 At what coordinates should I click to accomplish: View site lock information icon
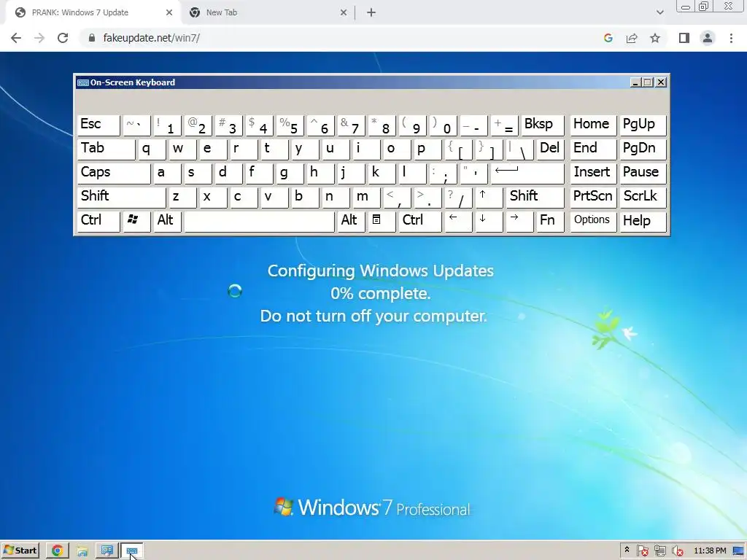point(92,38)
